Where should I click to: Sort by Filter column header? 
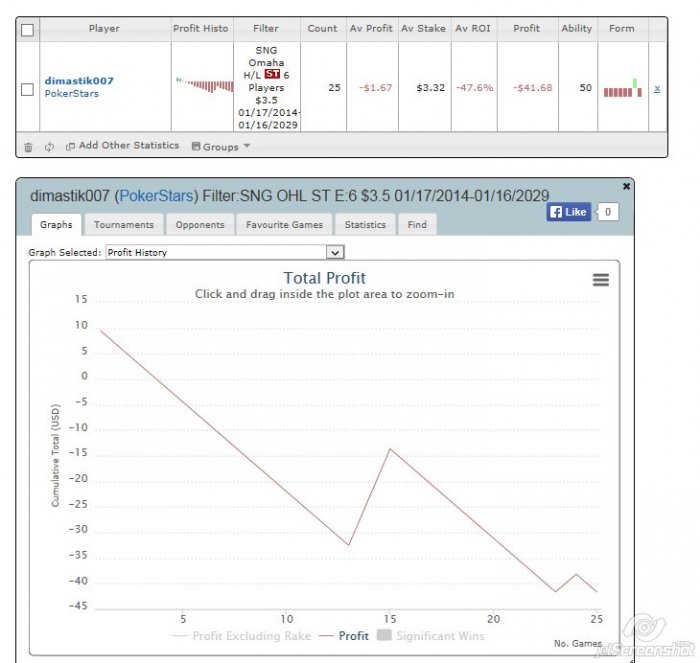[266, 29]
